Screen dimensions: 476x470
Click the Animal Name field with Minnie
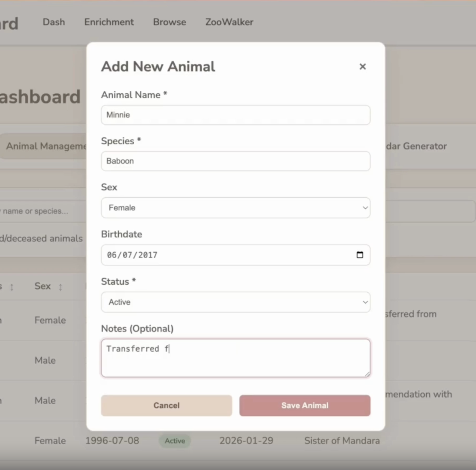click(x=235, y=115)
